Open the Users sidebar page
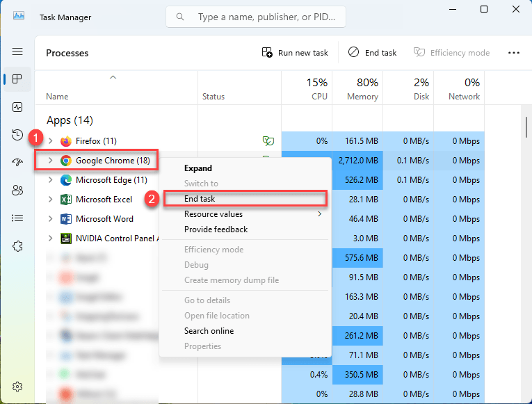This screenshot has height=404, width=532. tap(17, 191)
